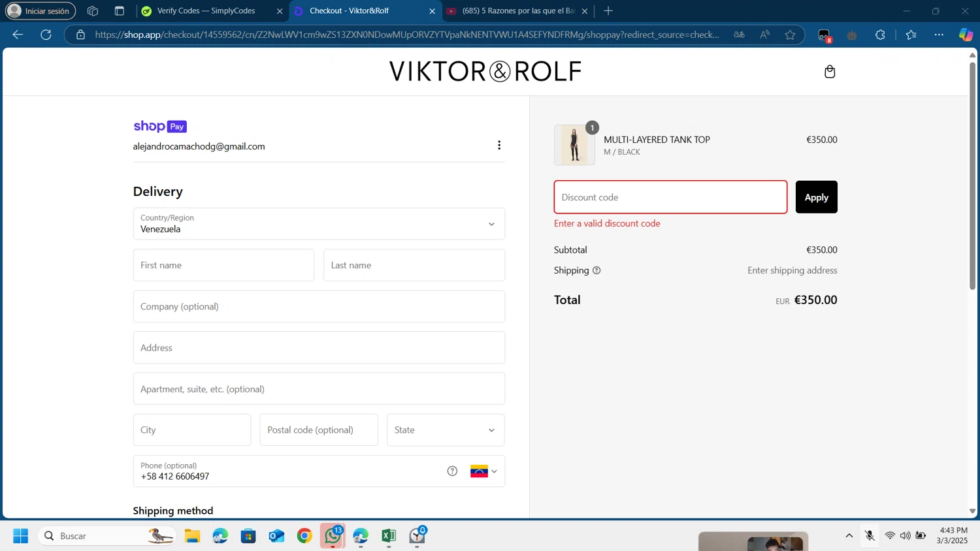Click the page vertical scrollbar
The image size is (980, 551).
click(x=972, y=176)
